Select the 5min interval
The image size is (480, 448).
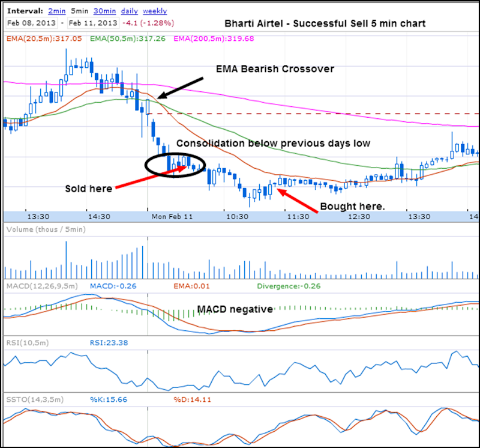[x=80, y=11]
